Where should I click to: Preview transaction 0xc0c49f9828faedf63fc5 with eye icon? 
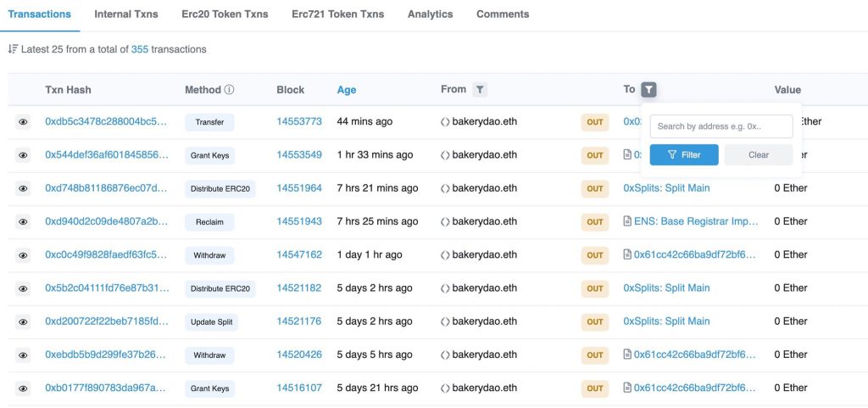coord(23,255)
